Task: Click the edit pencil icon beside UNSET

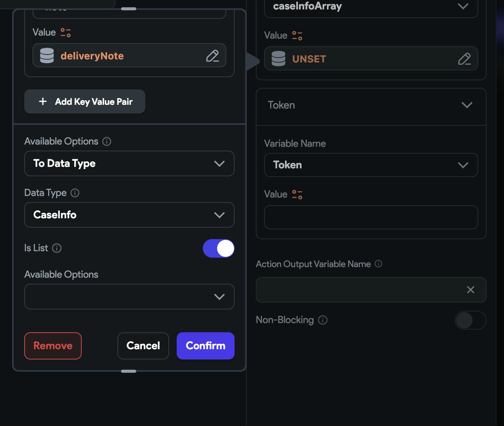Action: point(464,59)
